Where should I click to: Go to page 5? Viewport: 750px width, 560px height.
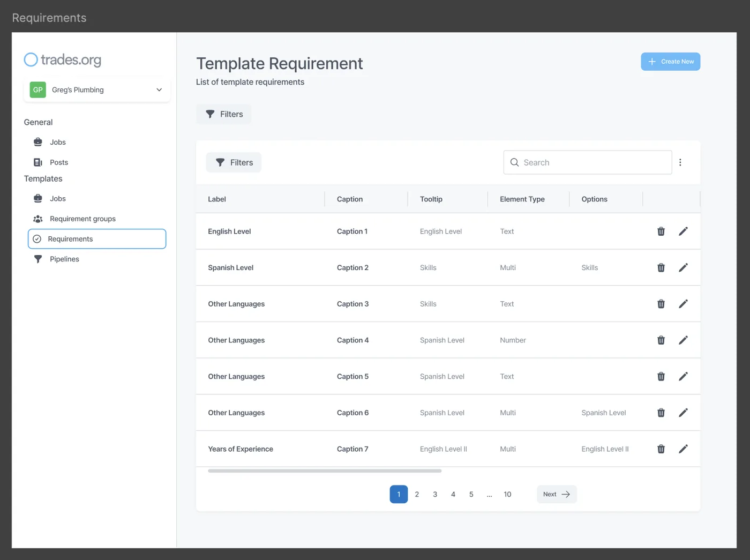click(x=471, y=495)
